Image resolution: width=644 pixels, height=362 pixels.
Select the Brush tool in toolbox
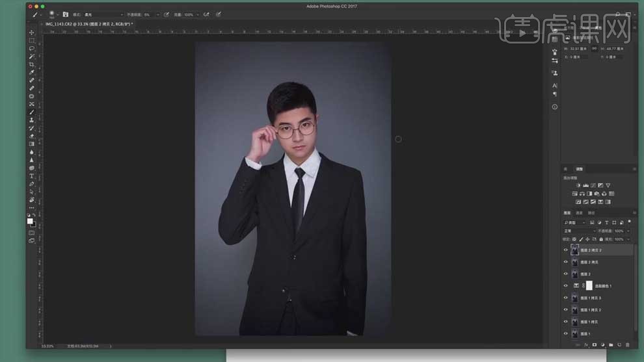[32, 112]
